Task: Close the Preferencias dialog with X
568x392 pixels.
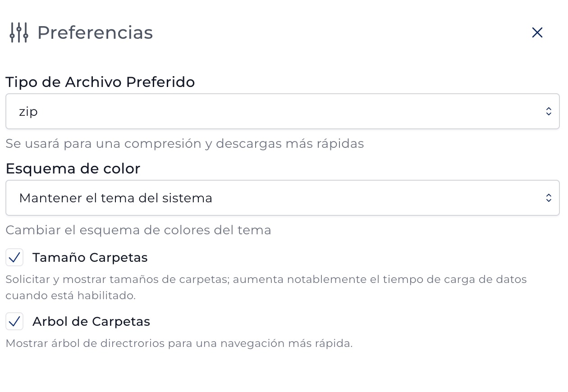Action: (x=537, y=32)
